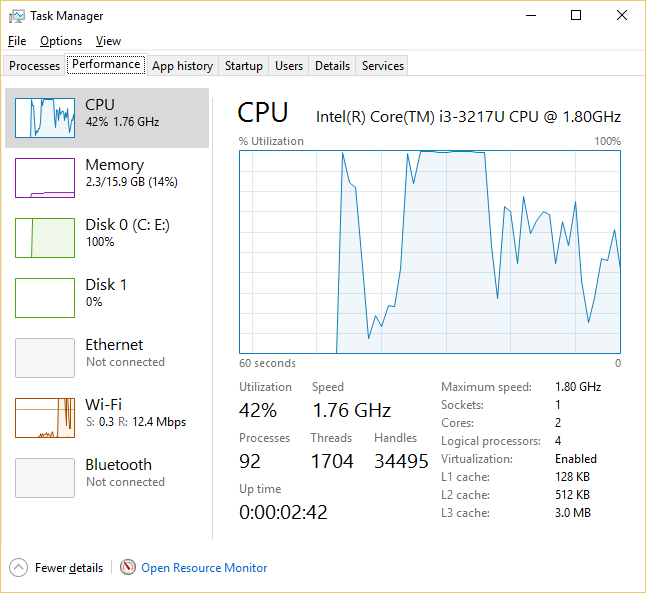Open the Startup tab
The width and height of the screenshot is (646, 593).
[x=243, y=66]
